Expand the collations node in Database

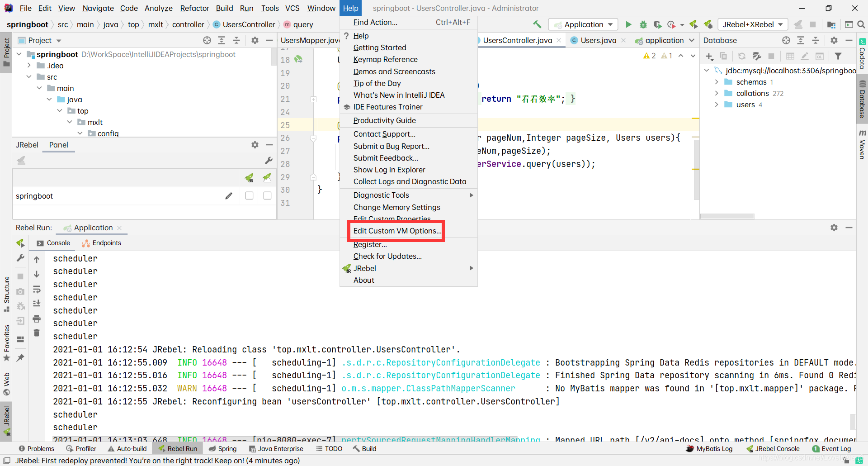[717, 93]
